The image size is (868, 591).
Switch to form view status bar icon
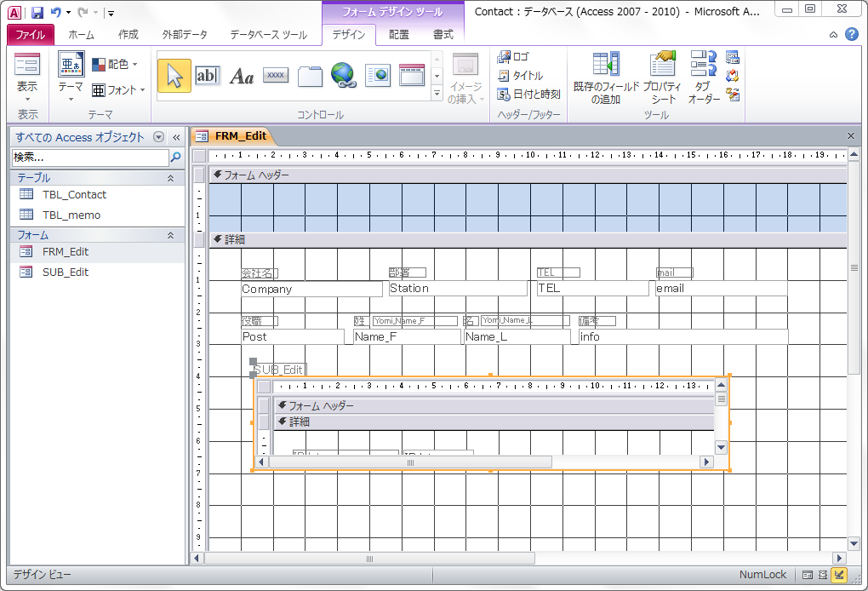(808, 575)
